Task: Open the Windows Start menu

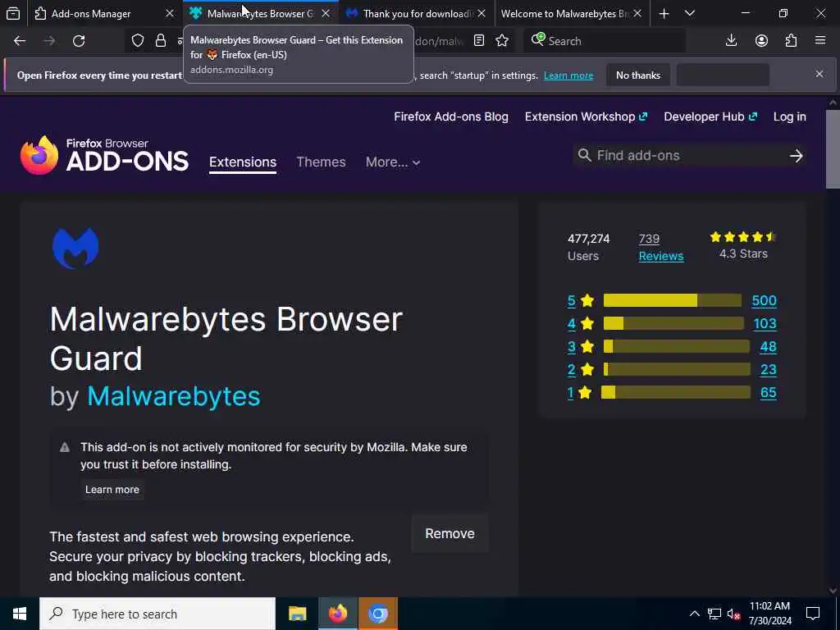Action: point(20,614)
